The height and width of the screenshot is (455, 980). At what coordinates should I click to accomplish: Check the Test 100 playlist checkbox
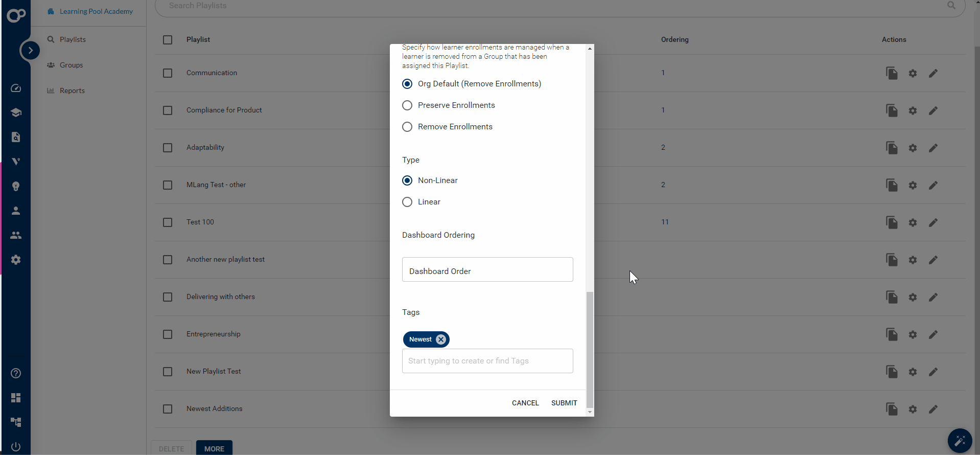[x=168, y=222]
